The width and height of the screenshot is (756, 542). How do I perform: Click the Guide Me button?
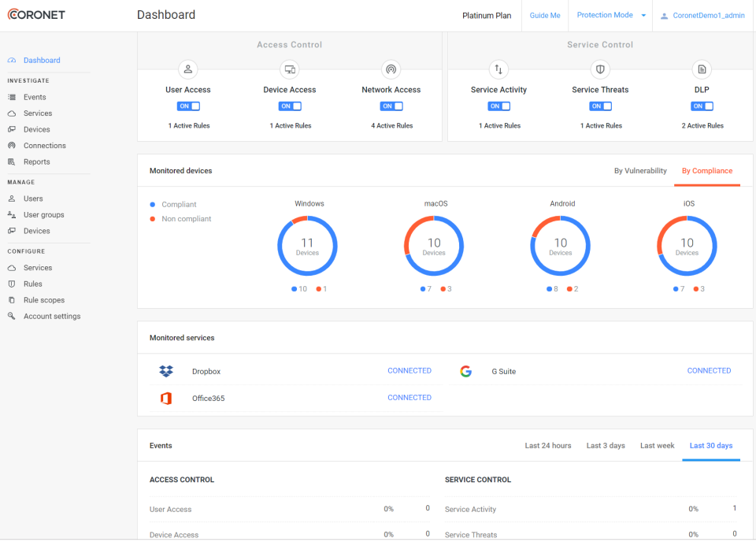pos(545,16)
